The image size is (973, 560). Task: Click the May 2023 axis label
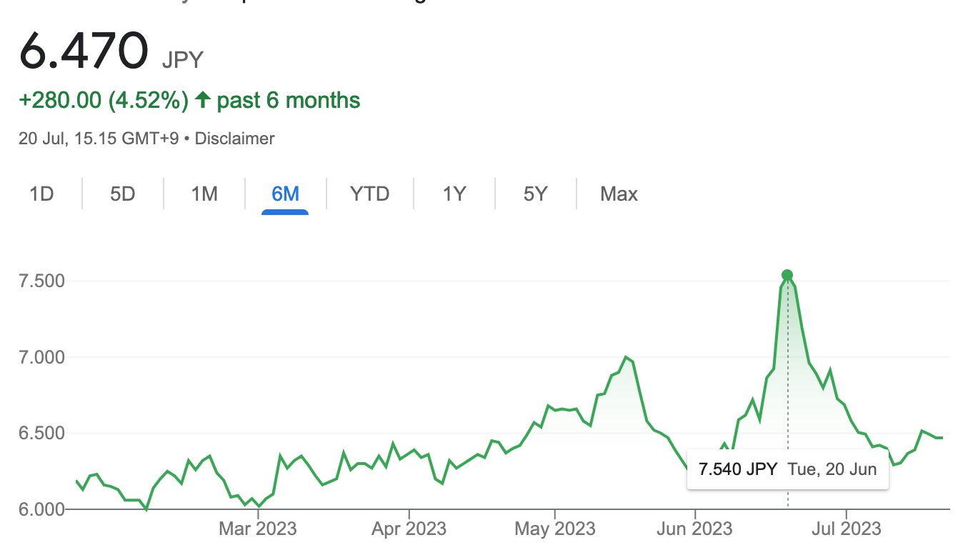coord(555,529)
